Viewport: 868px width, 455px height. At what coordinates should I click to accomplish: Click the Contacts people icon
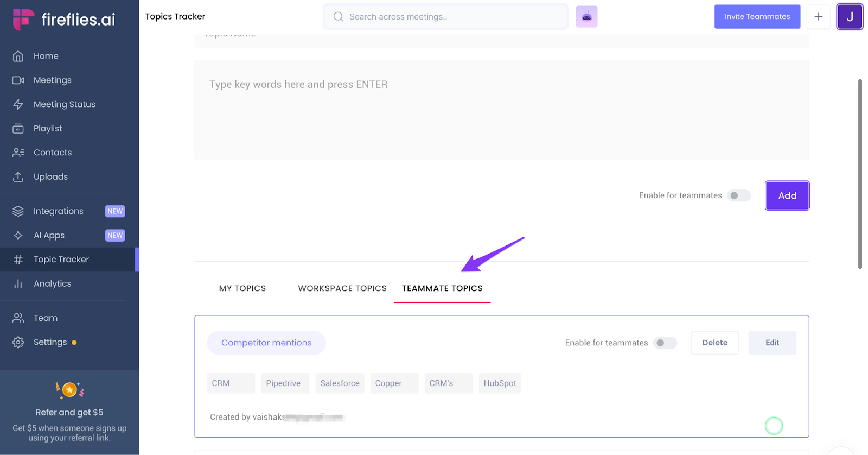(x=18, y=153)
